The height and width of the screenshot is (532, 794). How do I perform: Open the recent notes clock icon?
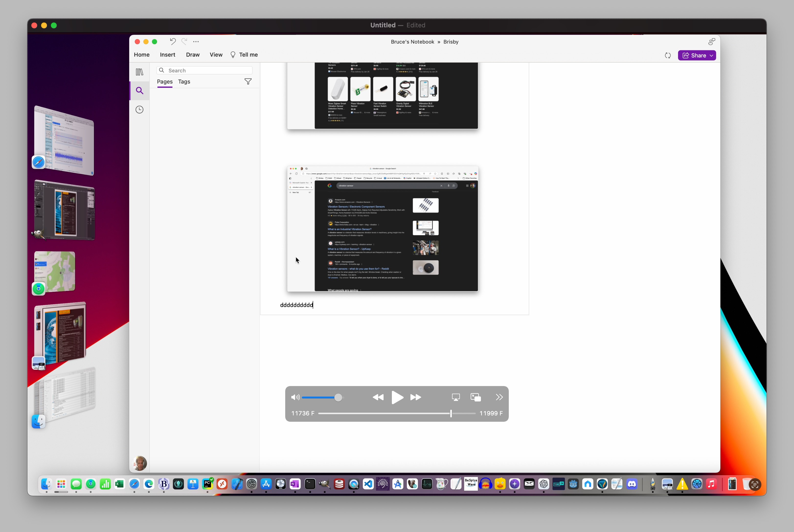[139, 110]
